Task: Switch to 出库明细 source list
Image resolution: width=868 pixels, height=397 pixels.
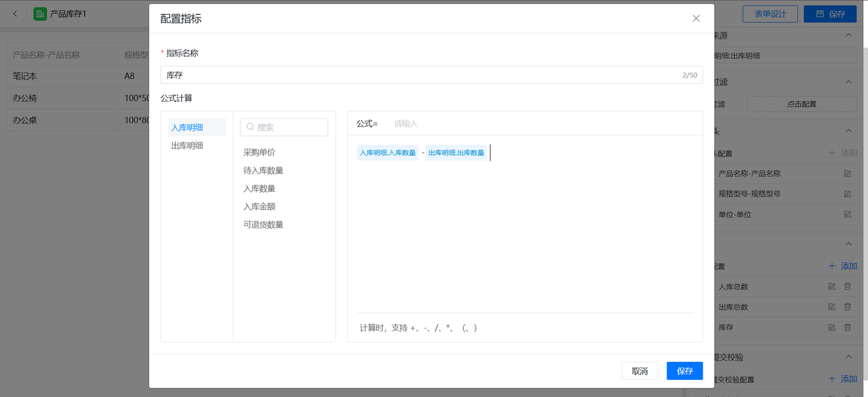Action: 187,146
